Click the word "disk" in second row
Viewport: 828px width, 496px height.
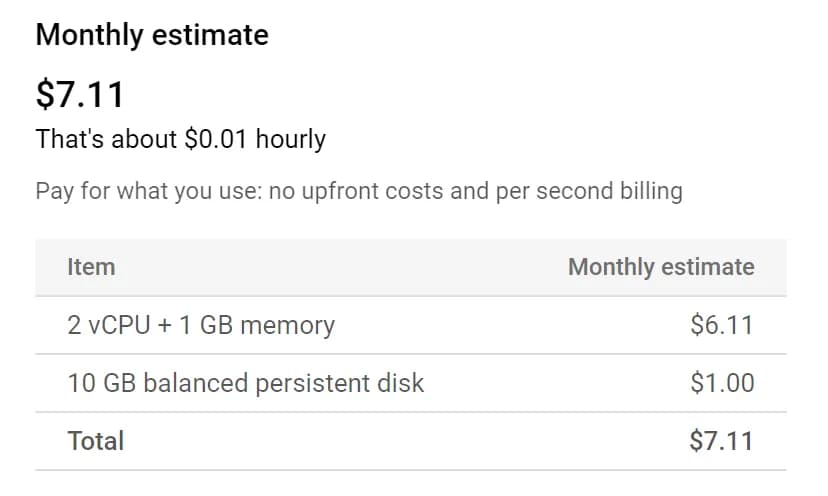400,383
